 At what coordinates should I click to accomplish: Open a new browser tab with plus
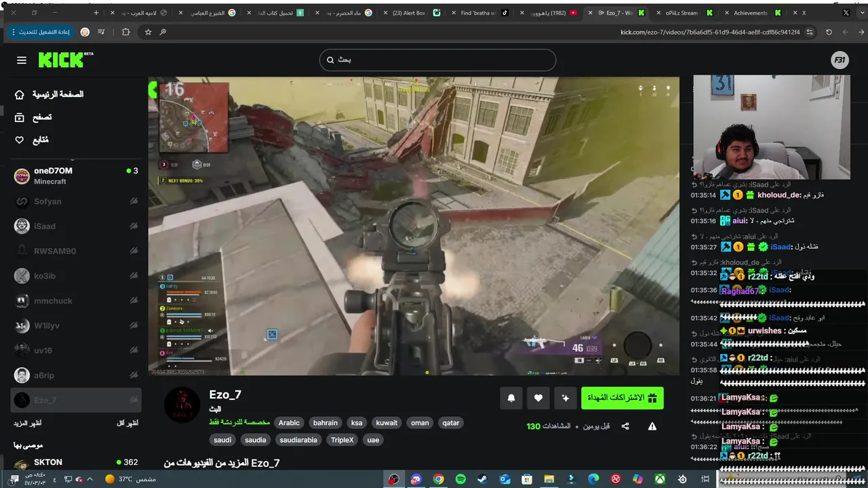pyautogui.click(x=96, y=13)
